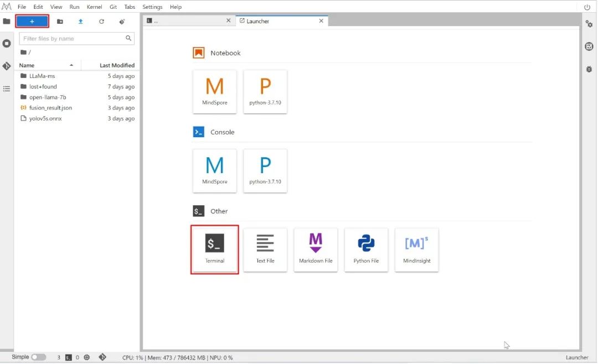Open the Git sidebar panel
This screenshot has height=364, width=598.
click(7, 66)
